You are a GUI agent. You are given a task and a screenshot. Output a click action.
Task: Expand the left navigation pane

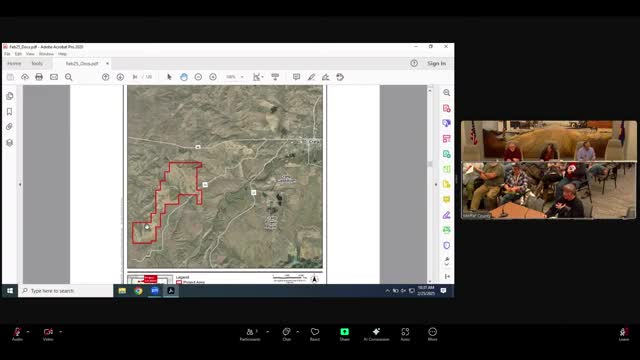click(x=20, y=184)
